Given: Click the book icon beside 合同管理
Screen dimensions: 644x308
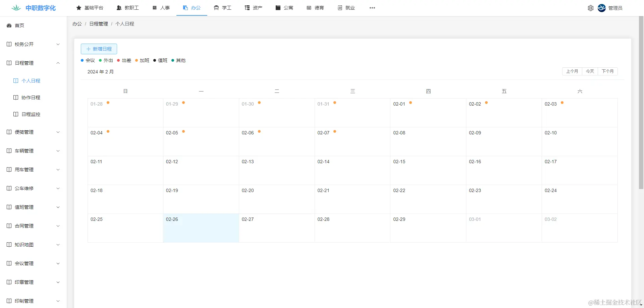Looking at the screenshot, I should (9, 226).
